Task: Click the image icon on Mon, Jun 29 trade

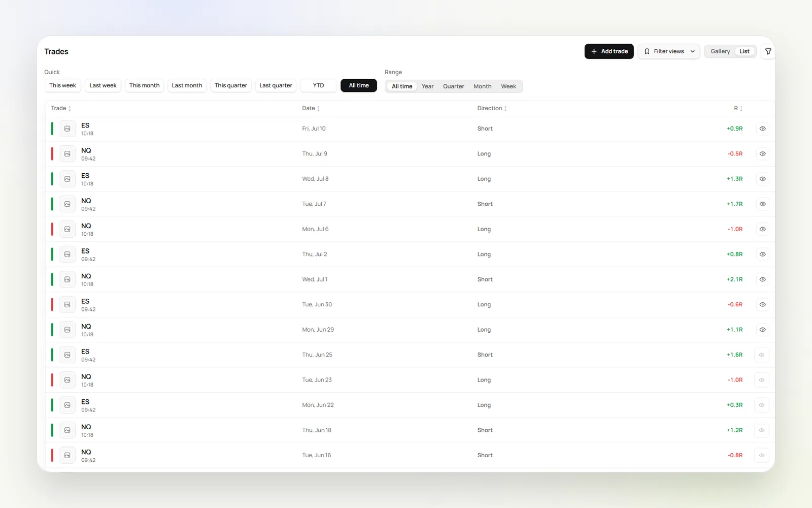Action: (67, 330)
